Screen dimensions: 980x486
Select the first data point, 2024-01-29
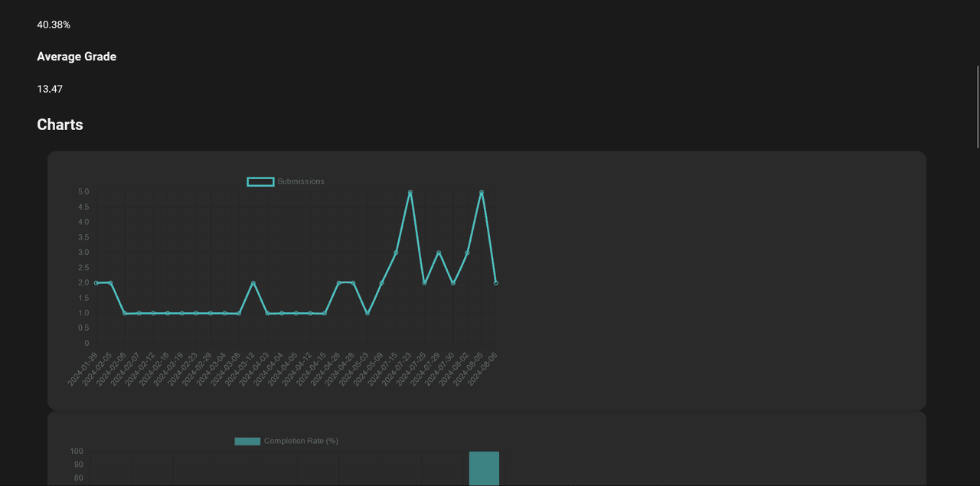(x=96, y=283)
